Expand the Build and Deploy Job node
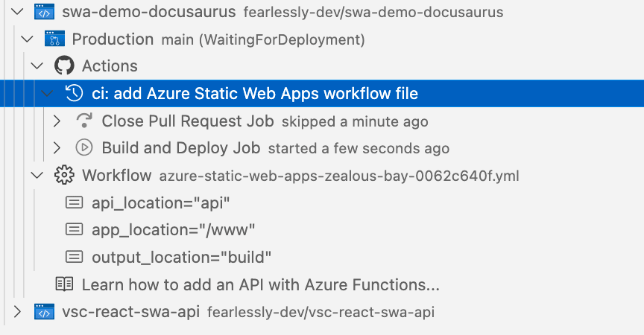This screenshot has width=644, height=335. [57, 148]
